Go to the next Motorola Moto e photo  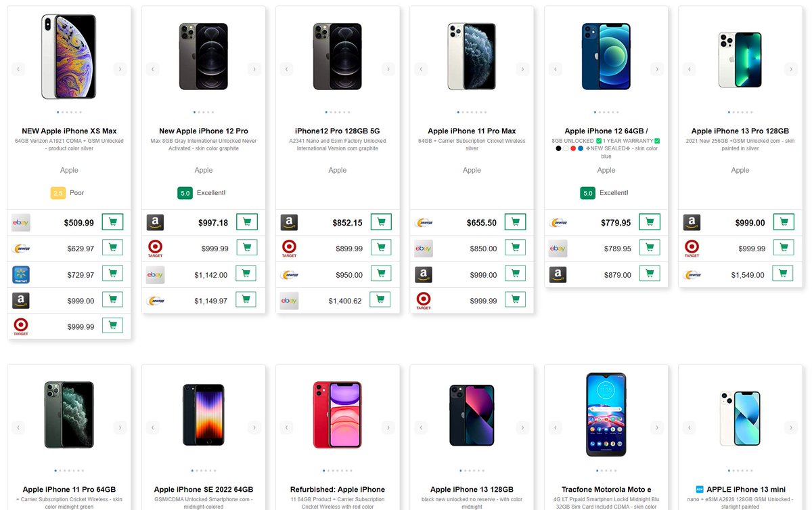pos(656,427)
